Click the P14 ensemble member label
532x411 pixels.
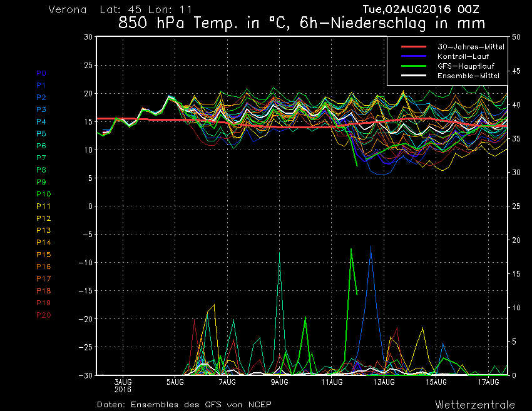[43, 243]
